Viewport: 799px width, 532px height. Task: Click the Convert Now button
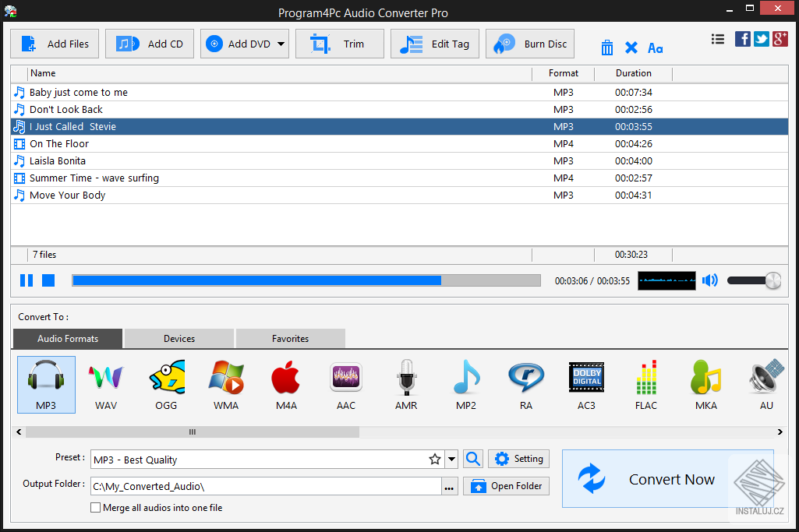(x=667, y=479)
